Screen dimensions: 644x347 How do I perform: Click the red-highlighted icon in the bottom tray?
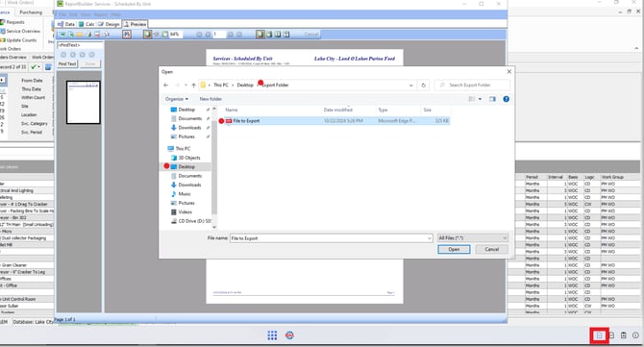click(x=599, y=335)
